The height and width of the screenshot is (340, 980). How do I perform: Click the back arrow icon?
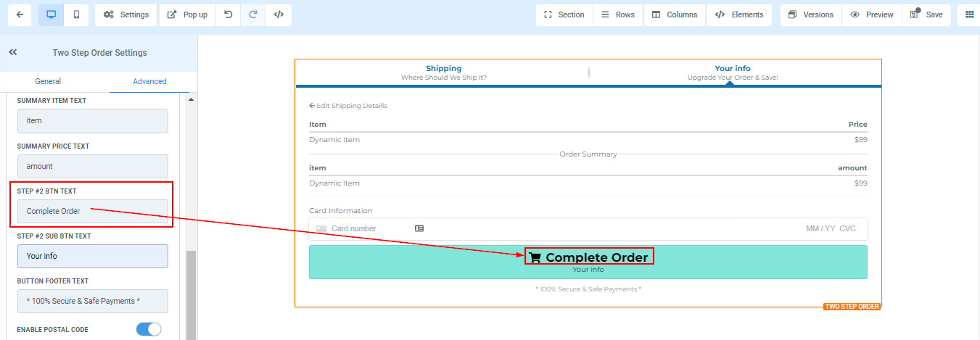(19, 14)
